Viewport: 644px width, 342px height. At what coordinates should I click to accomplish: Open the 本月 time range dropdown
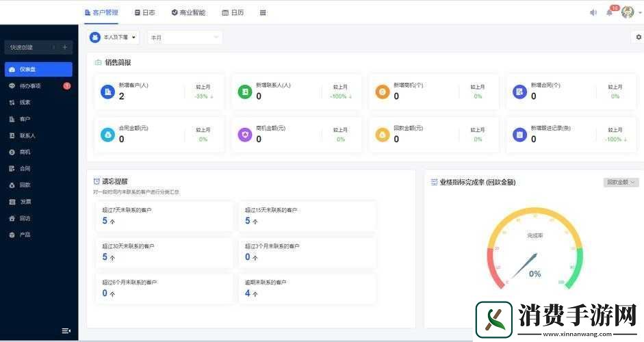click(x=184, y=37)
